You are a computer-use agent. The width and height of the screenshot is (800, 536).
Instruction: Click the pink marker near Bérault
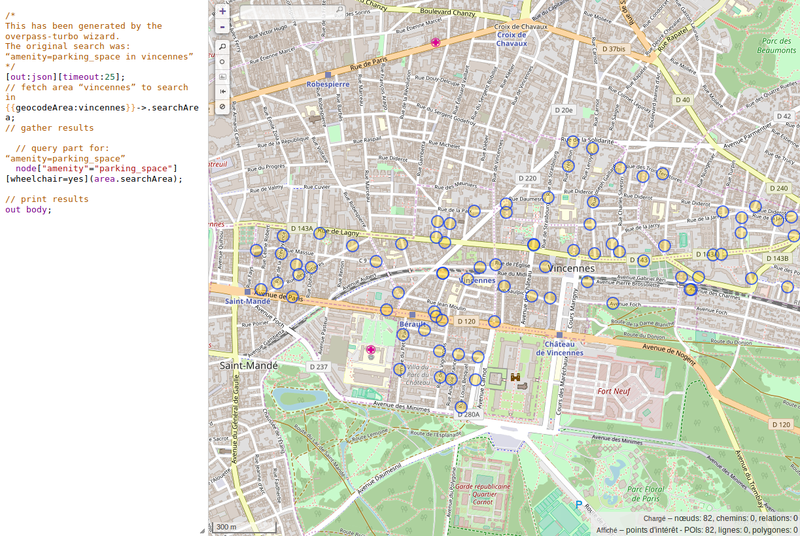[371, 351]
